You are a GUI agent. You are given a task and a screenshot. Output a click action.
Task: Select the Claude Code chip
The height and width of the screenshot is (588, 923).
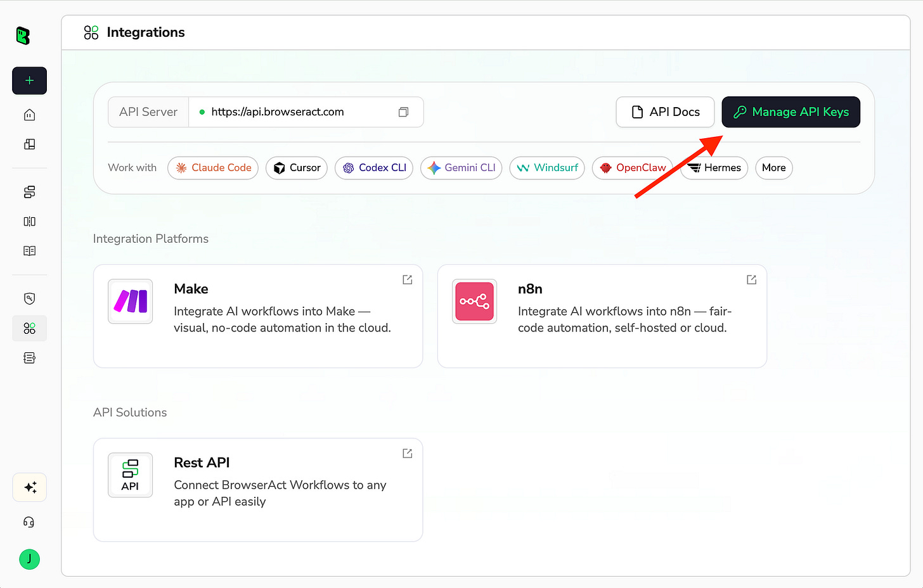click(213, 168)
